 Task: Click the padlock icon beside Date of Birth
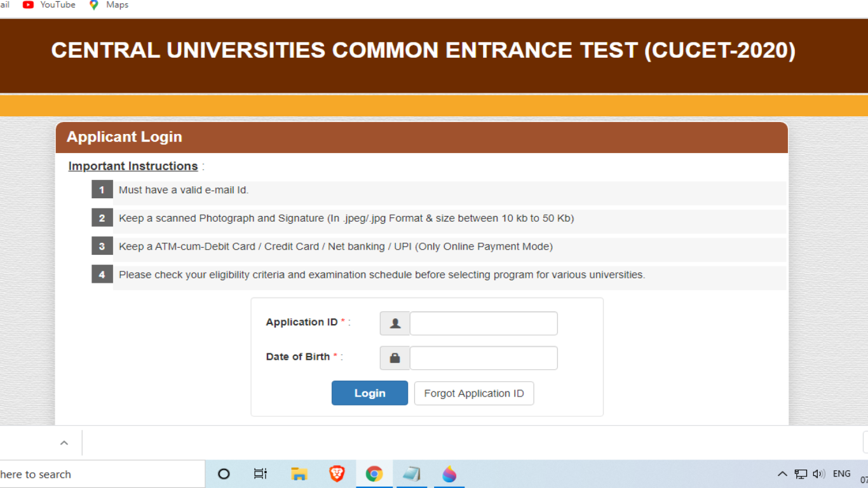pos(395,358)
